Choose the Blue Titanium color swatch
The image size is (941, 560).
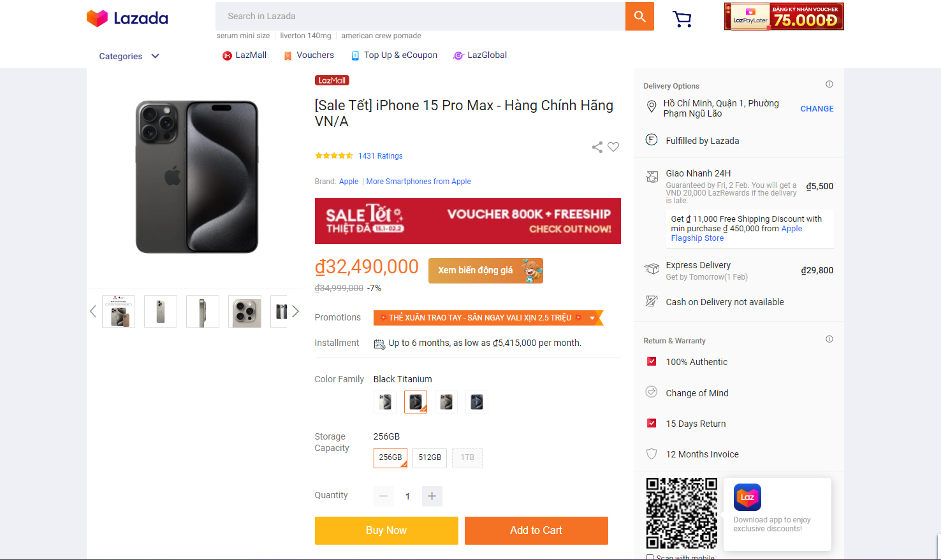(477, 402)
